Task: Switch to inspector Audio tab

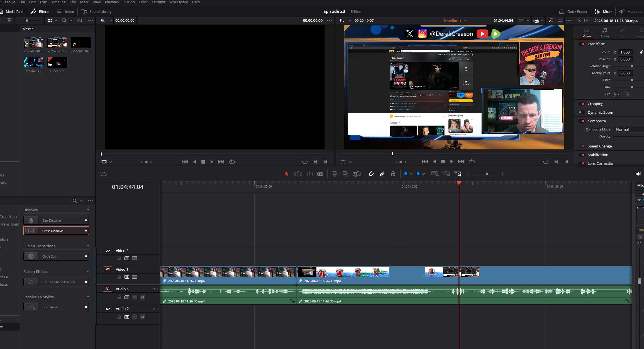Action: (604, 33)
